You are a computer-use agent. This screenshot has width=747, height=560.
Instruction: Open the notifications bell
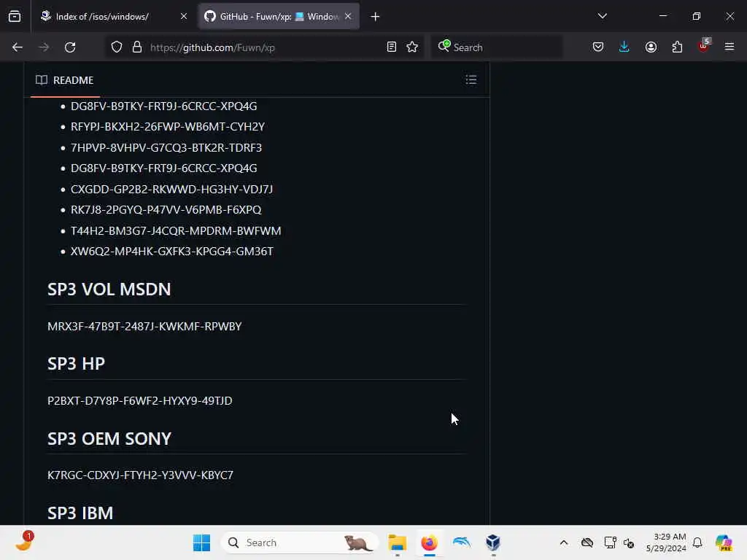click(x=697, y=542)
